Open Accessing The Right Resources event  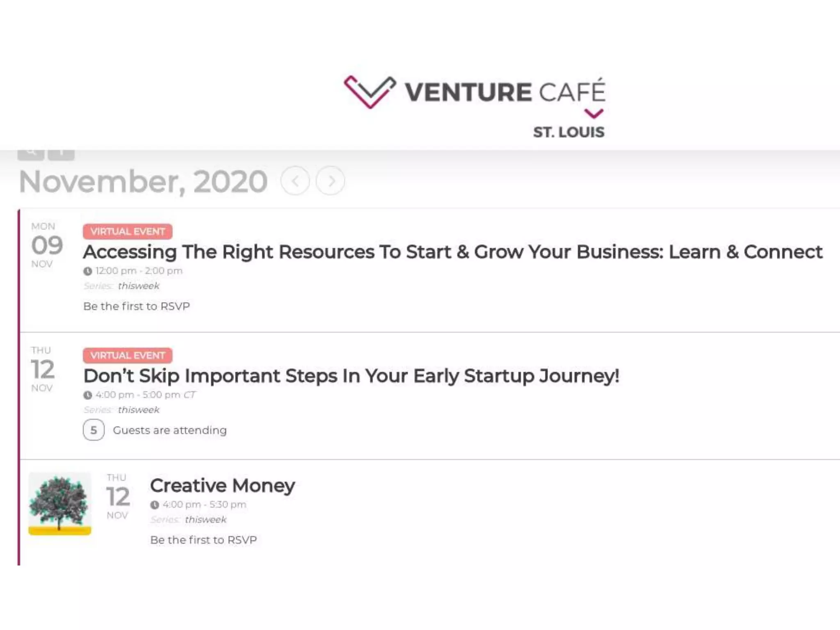click(452, 252)
